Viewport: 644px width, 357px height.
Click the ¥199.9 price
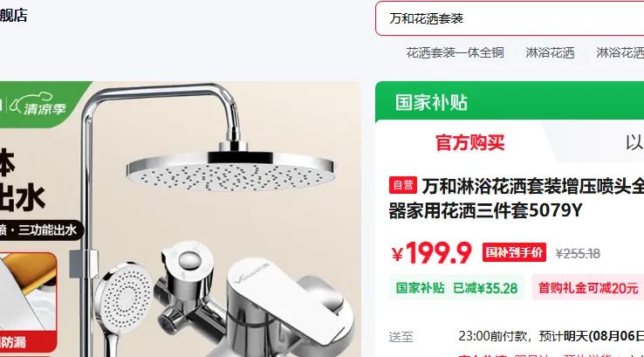click(431, 252)
